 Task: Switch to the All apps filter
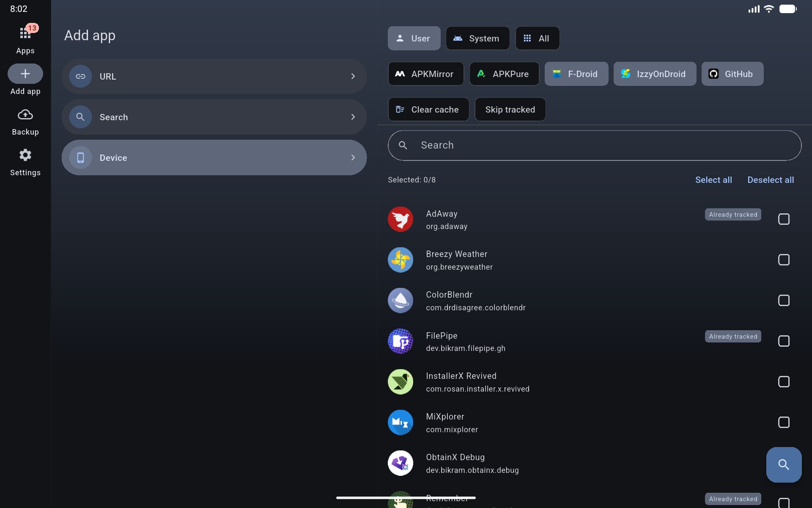538,38
